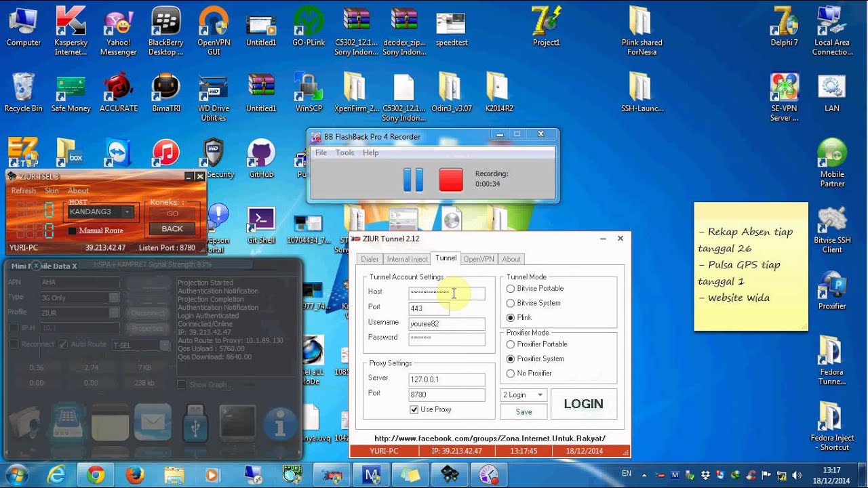The image size is (868, 488).
Task: Click the Username field showing youree82
Action: click(x=447, y=324)
